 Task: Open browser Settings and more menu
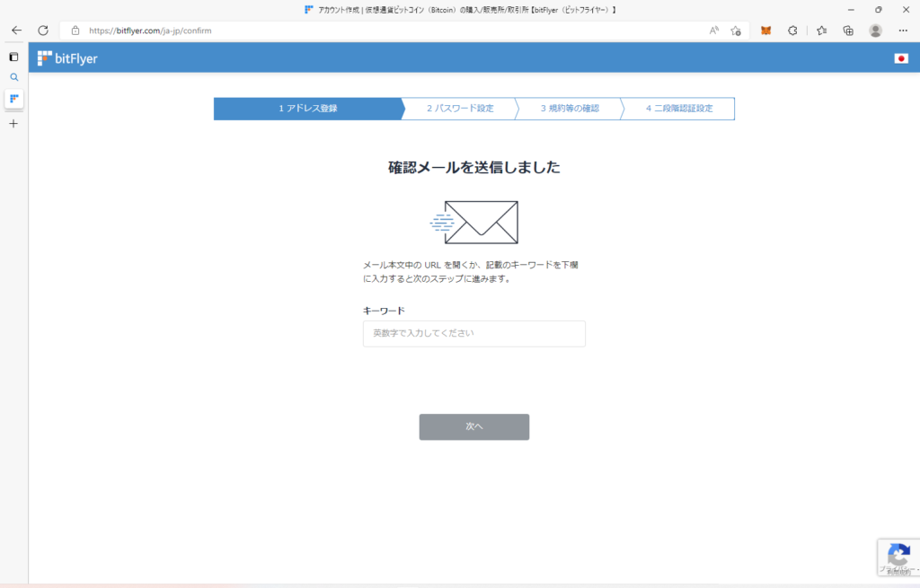coord(903,30)
